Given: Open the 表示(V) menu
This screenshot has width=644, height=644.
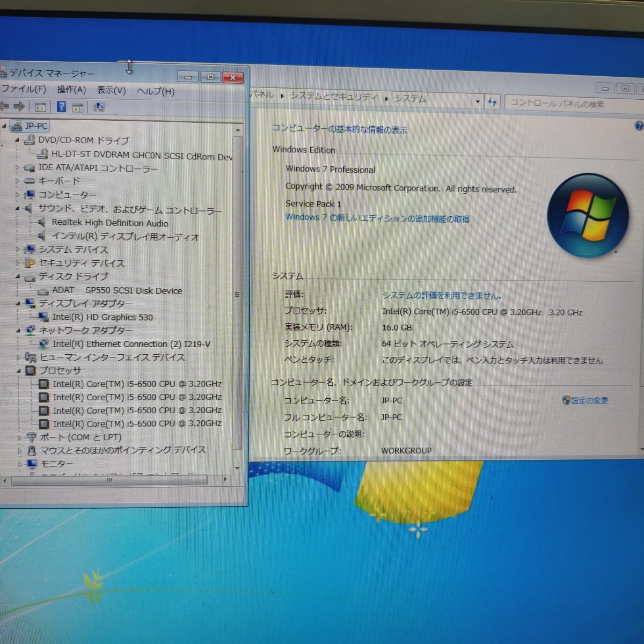Looking at the screenshot, I should click(x=111, y=90).
